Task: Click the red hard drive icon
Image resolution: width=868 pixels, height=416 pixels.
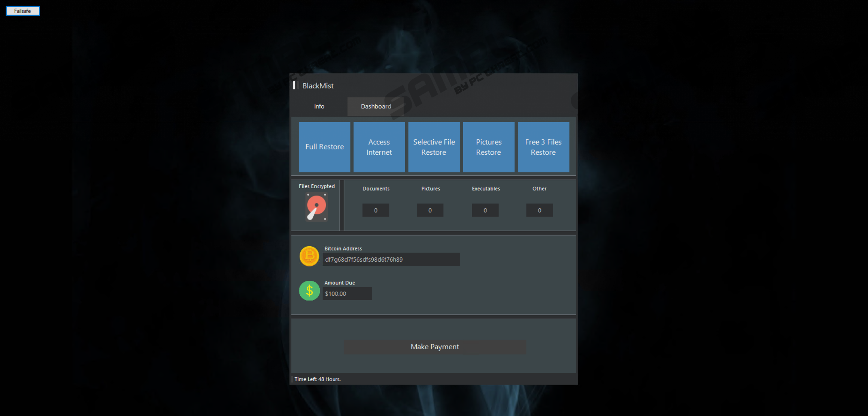Action: (316, 207)
